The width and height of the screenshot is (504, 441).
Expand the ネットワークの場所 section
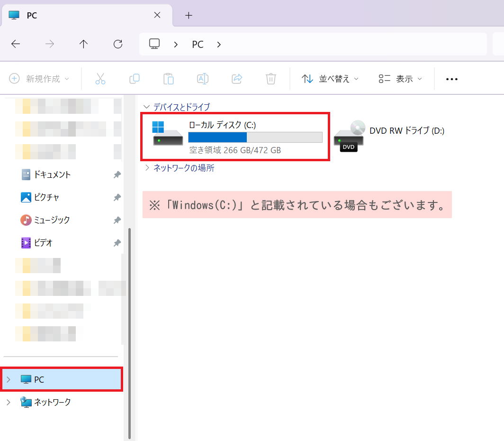point(146,167)
